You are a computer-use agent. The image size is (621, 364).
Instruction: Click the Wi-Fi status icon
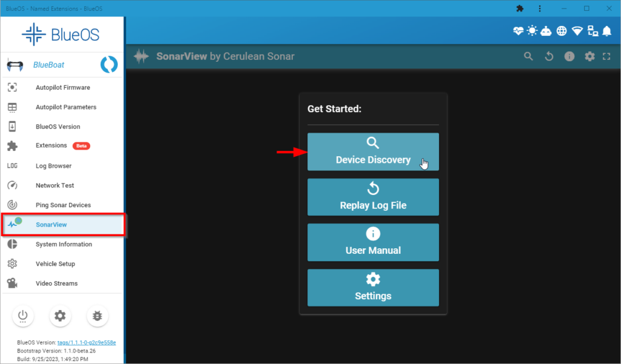tap(576, 30)
